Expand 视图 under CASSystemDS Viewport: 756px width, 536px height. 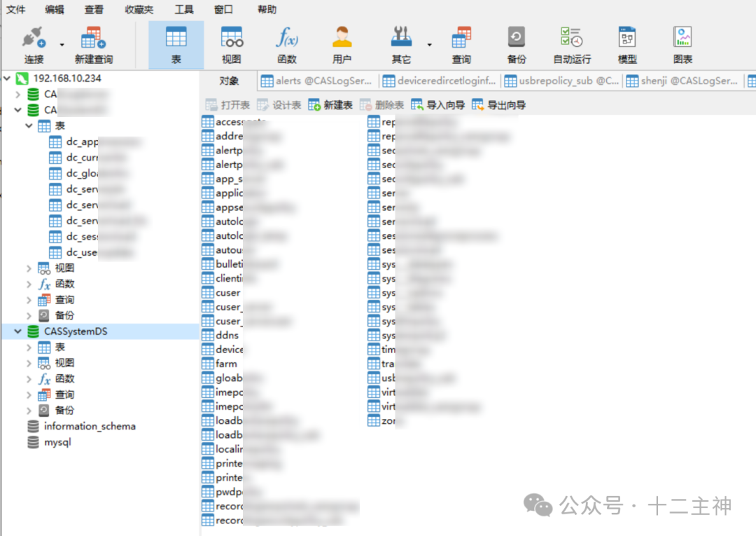29,363
